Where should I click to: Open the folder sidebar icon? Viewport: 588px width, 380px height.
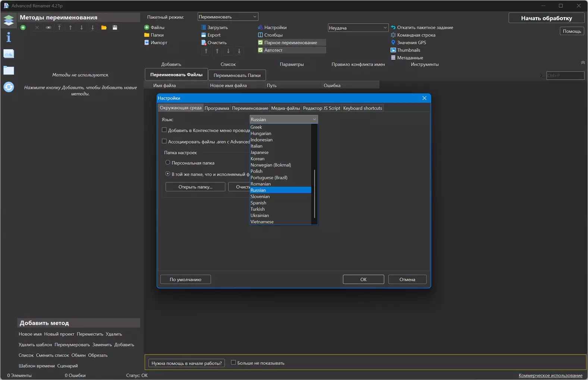click(9, 70)
